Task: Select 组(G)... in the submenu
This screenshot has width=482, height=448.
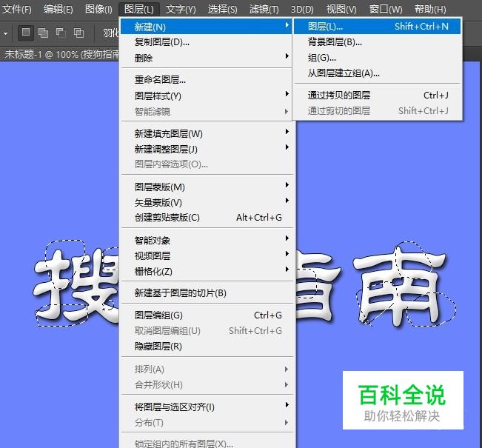Action: pos(377,58)
